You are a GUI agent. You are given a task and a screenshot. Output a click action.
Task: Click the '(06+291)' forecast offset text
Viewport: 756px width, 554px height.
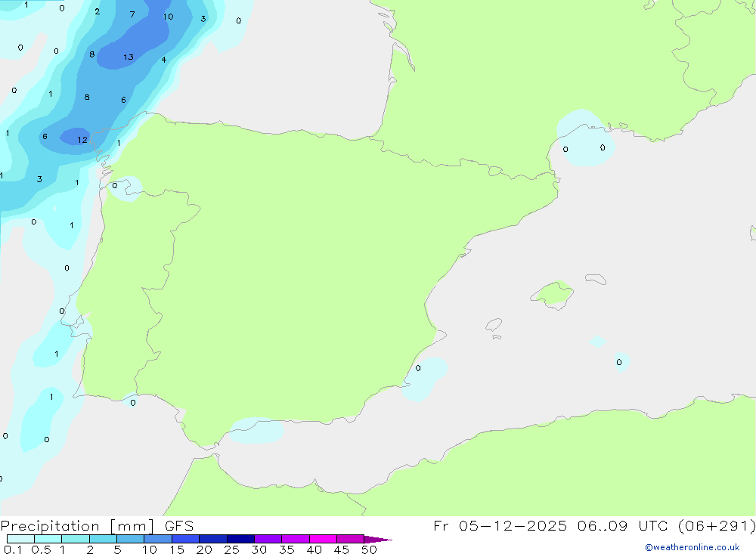(x=717, y=526)
